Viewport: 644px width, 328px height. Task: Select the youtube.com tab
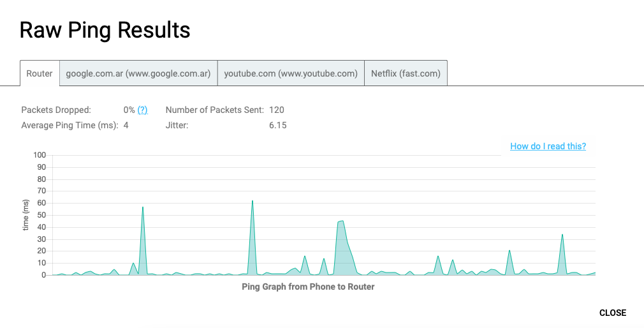291,73
